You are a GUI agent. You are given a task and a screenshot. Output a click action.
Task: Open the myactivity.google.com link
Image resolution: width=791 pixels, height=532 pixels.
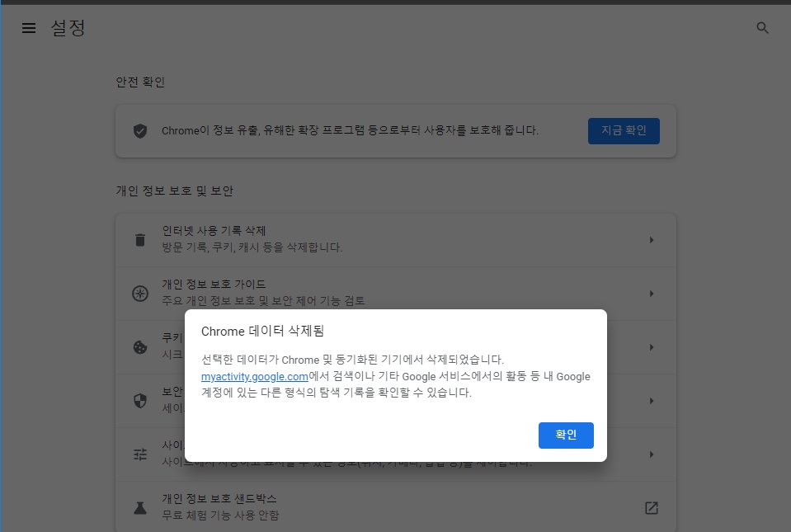(255, 376)
